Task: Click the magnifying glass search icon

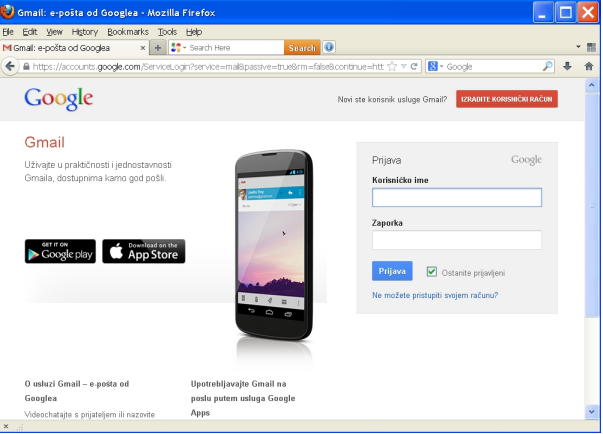Action: 548,67
